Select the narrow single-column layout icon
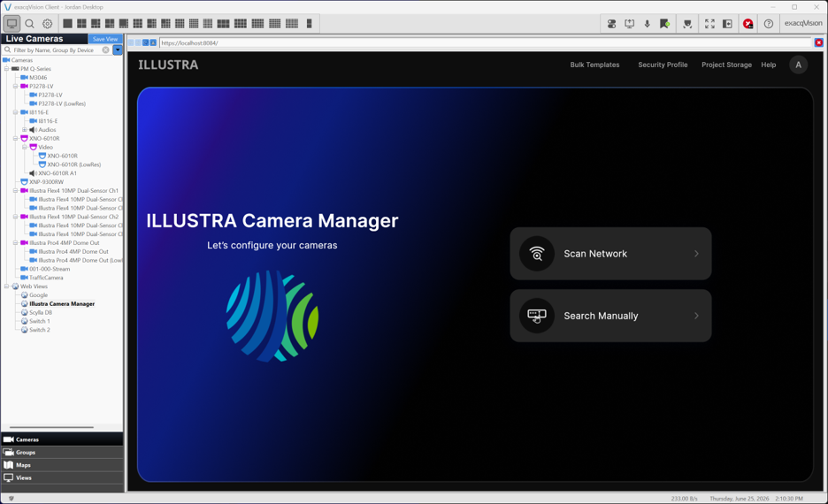Image resolution: width=828 pixels, height=504 pixels. point(309,23)
